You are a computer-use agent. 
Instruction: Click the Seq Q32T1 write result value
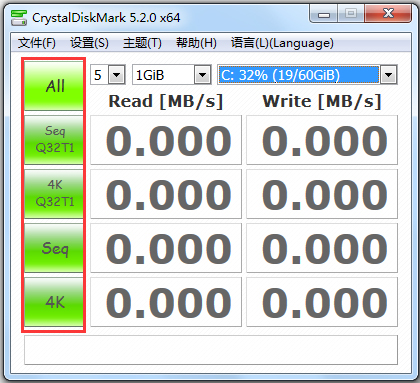[x=322, y=140]
